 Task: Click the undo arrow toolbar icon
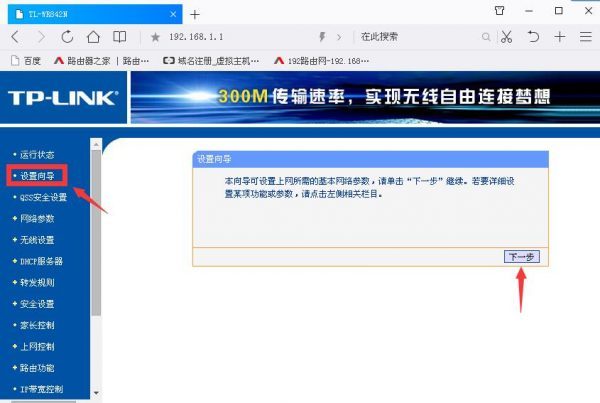pos(533,36)
